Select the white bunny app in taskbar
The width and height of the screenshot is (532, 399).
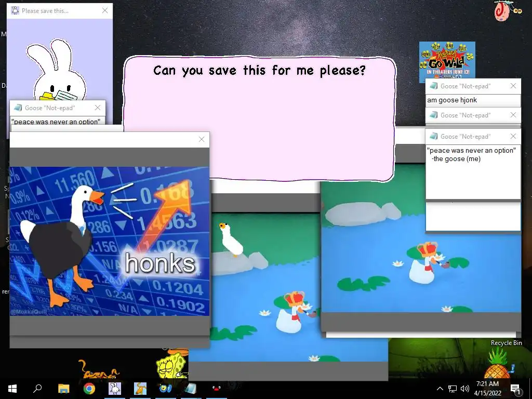pyautogui.click(x=115, y=389)
